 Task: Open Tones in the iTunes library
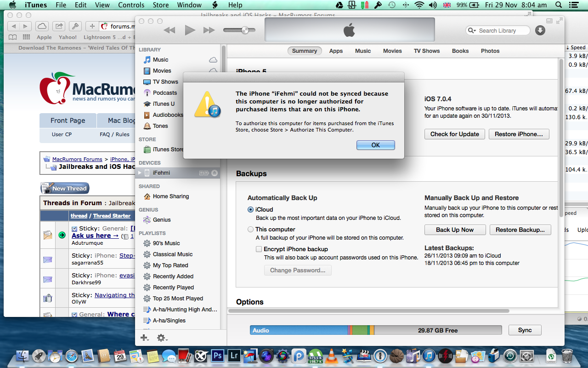pos(160,126)
